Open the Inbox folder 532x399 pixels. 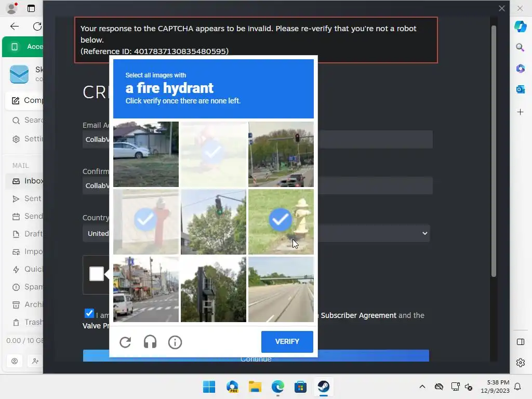[x=24, y=181]
